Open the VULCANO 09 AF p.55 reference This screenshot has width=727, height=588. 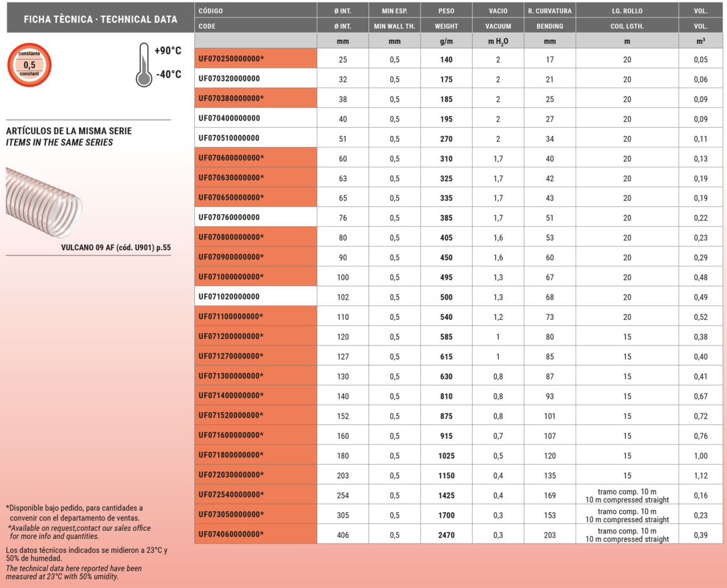tap(115, 248)
